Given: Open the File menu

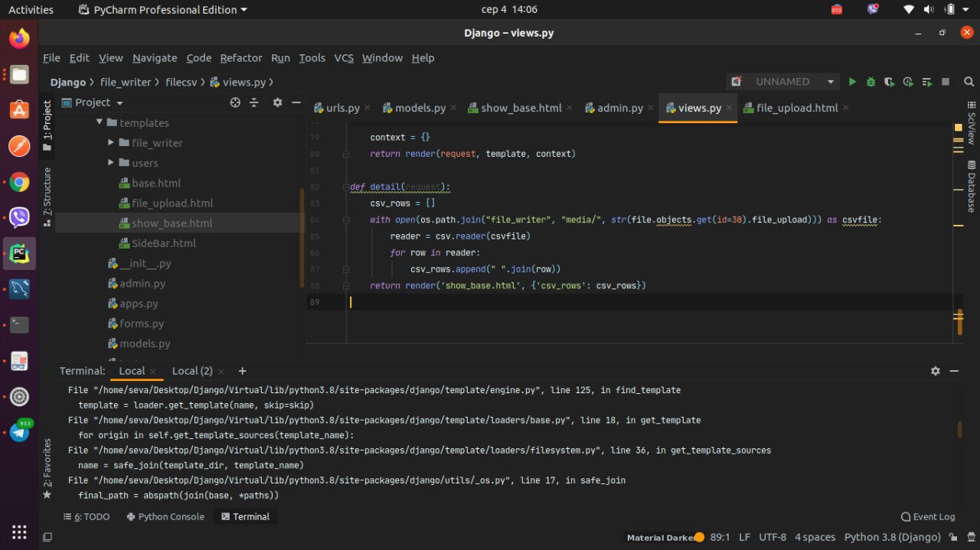Looking at the screenshot, I should tap(51, 58).
